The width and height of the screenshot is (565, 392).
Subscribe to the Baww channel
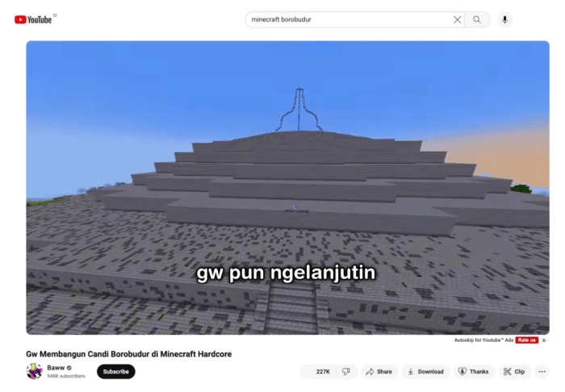(x=115, y=372)
